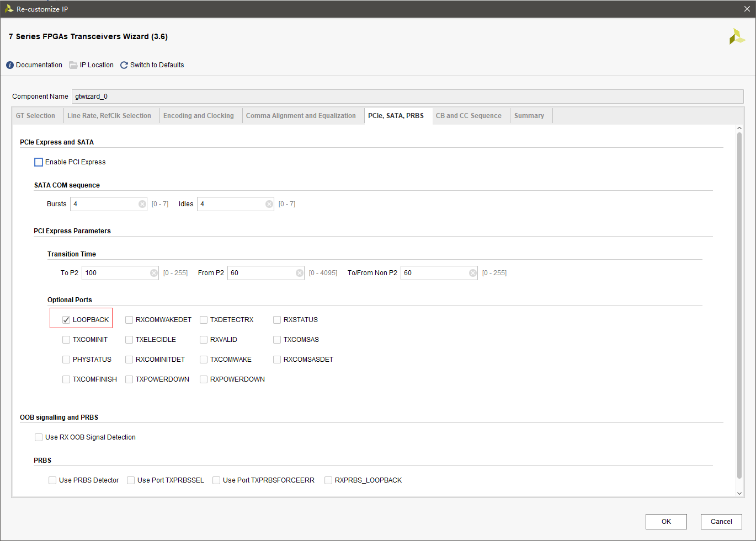756x541 pixels.
Task: Click the OK button
Action: 666,522
